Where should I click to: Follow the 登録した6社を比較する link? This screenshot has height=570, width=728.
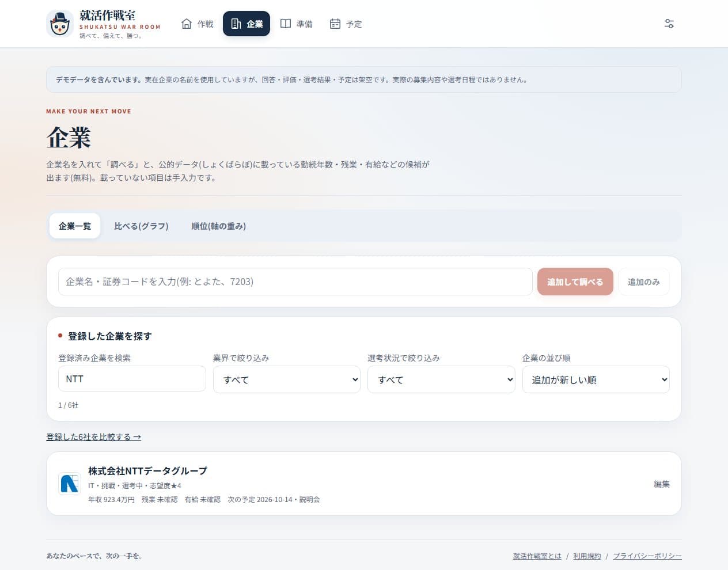94,437
